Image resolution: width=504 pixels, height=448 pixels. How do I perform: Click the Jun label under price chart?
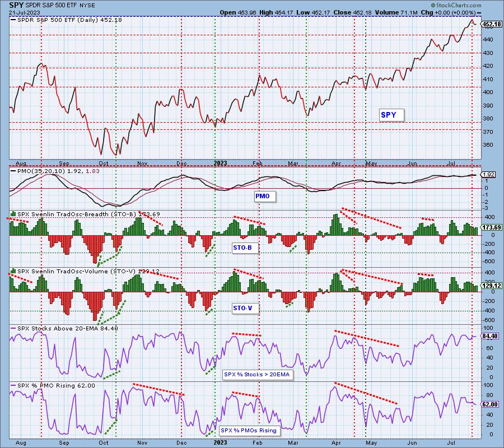pos(412,164)
